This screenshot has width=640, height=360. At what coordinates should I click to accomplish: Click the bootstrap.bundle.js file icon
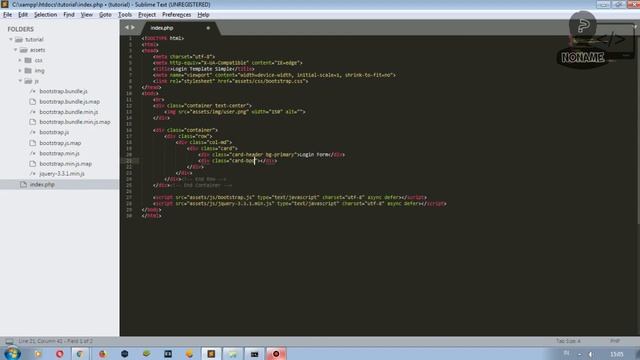33,91
